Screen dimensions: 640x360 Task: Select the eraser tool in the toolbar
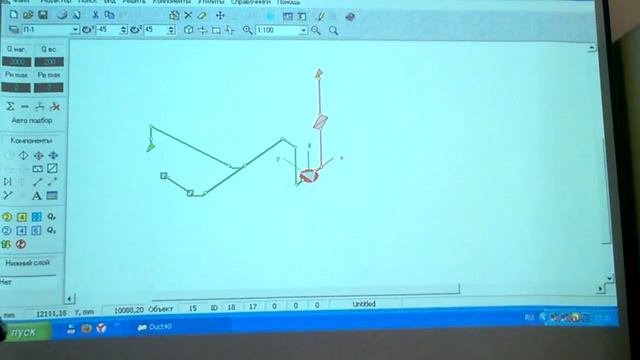tap(202, 16)
